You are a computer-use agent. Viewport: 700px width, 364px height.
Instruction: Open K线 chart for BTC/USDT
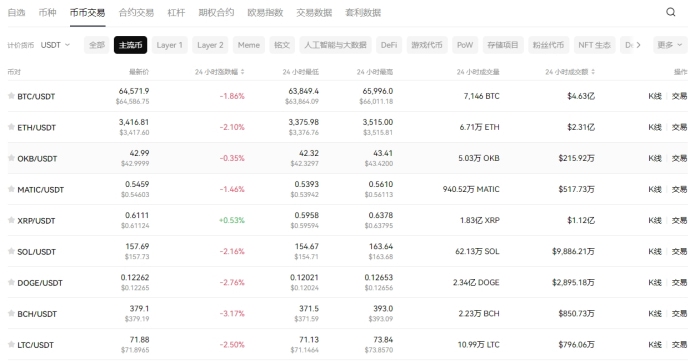655,96
